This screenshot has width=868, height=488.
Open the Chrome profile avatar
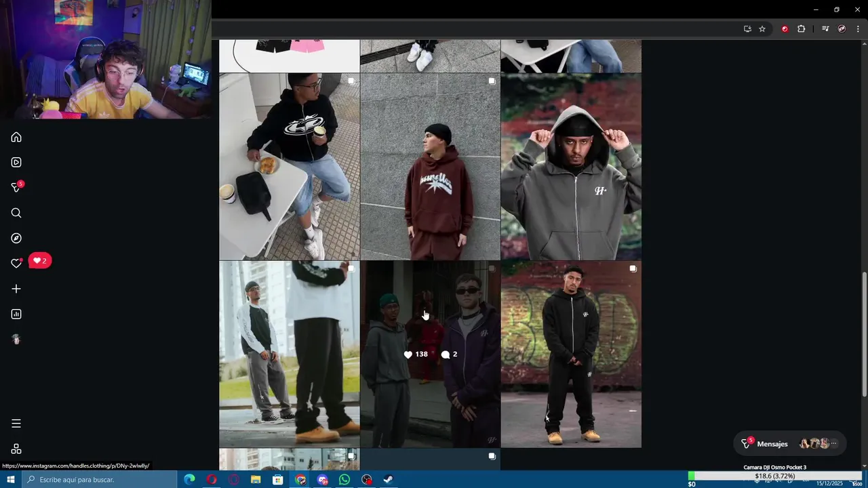tap(842, 28)
